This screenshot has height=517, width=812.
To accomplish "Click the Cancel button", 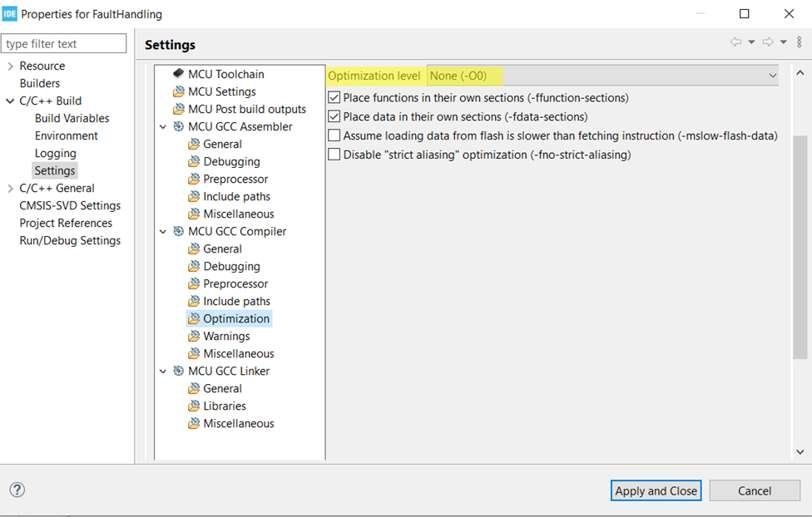I will [754, 490].
